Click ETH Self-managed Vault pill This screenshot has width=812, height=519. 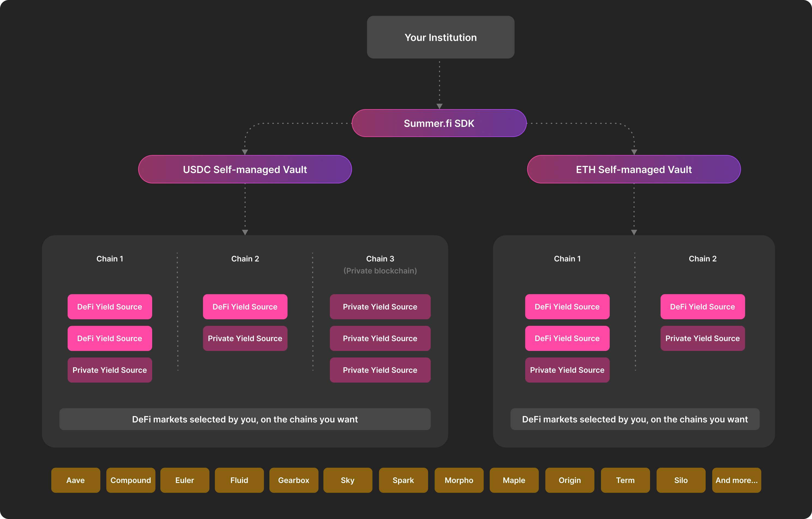pyautogui.click(x=634, y=169)
